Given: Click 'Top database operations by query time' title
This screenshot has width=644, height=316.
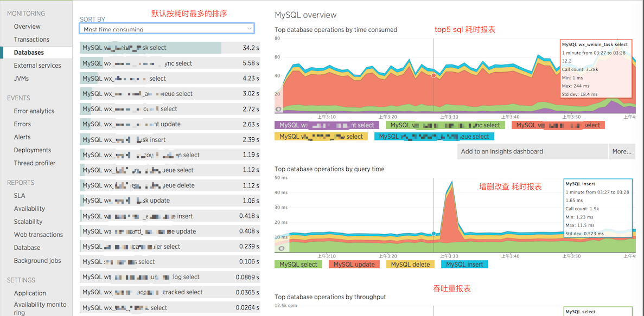Looking at the screenshot, I should coord(329,169).
